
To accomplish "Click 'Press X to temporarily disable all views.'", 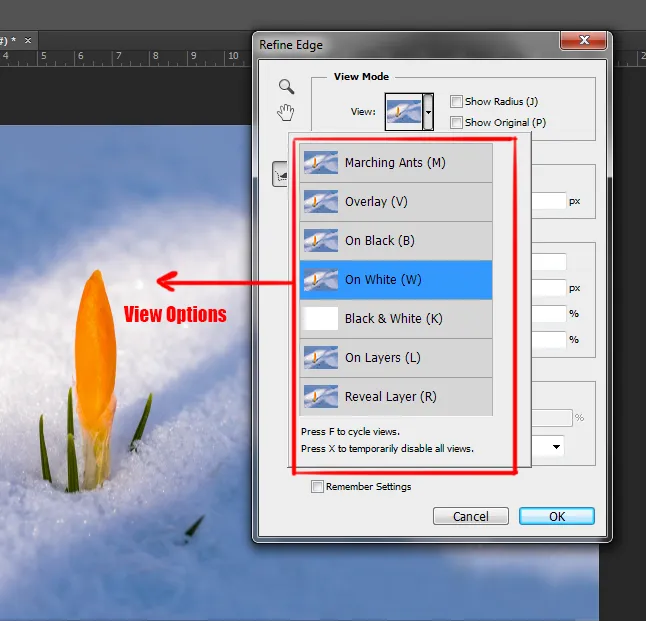I will [x=387, y=449].
